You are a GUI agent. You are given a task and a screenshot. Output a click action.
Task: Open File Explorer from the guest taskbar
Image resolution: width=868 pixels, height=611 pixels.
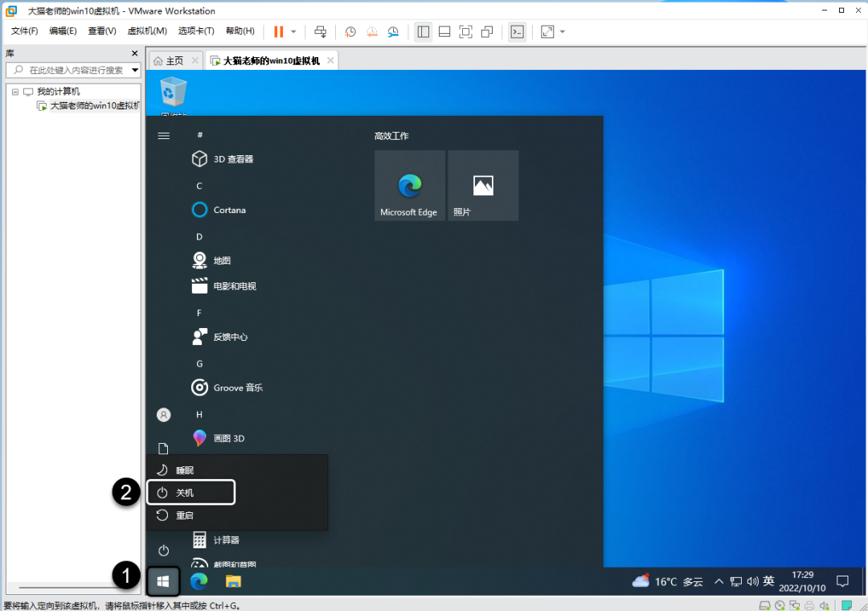233,580
